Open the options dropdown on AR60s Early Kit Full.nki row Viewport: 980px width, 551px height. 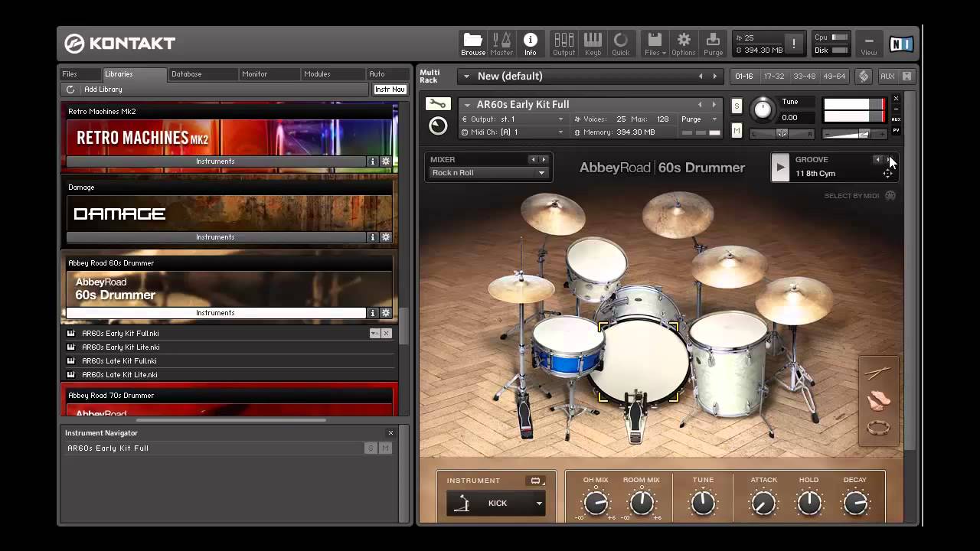click(x=374, y=334)
